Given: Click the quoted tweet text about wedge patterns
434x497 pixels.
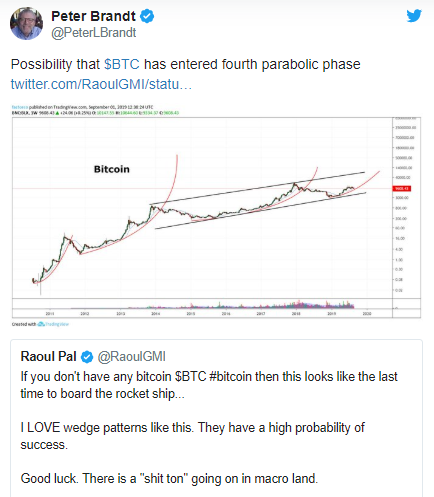Looking at the screenshot, I should 193,436.
